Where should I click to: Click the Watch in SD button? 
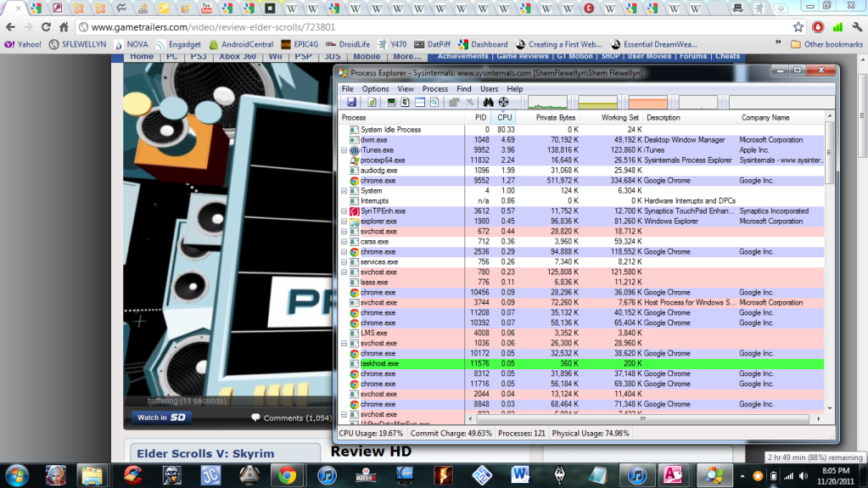161,418
